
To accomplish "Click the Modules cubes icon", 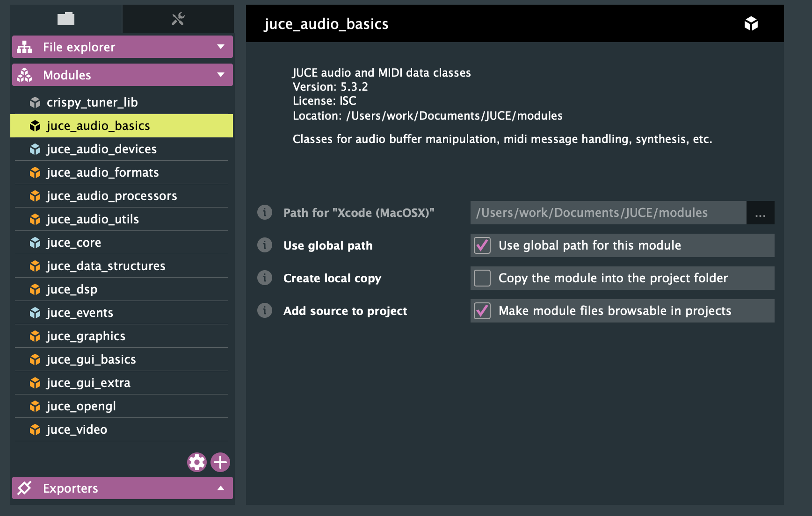I will (x=24, y=75).
